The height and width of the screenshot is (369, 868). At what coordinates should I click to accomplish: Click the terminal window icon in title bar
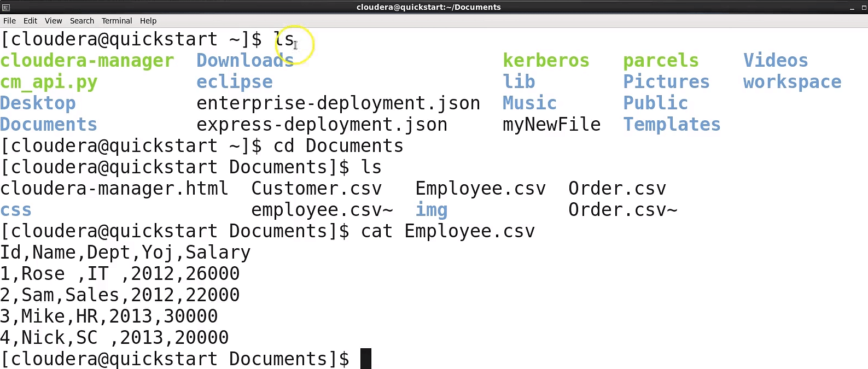tap(6, 7)
